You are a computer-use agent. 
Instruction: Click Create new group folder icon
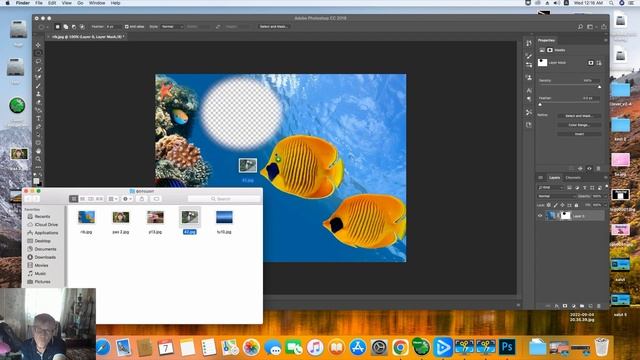click(582, 306)
